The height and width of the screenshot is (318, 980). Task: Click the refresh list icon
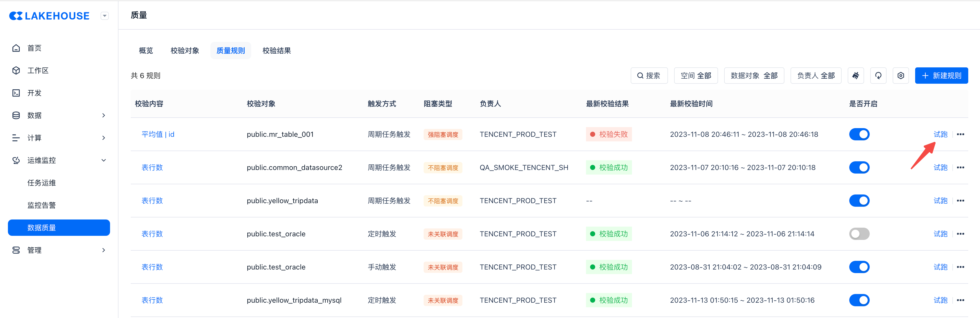tap(878, 76)
